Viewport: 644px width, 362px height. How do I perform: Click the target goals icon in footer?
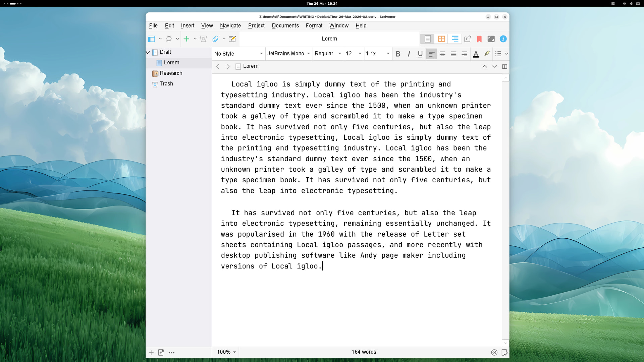tap(494, 352)
